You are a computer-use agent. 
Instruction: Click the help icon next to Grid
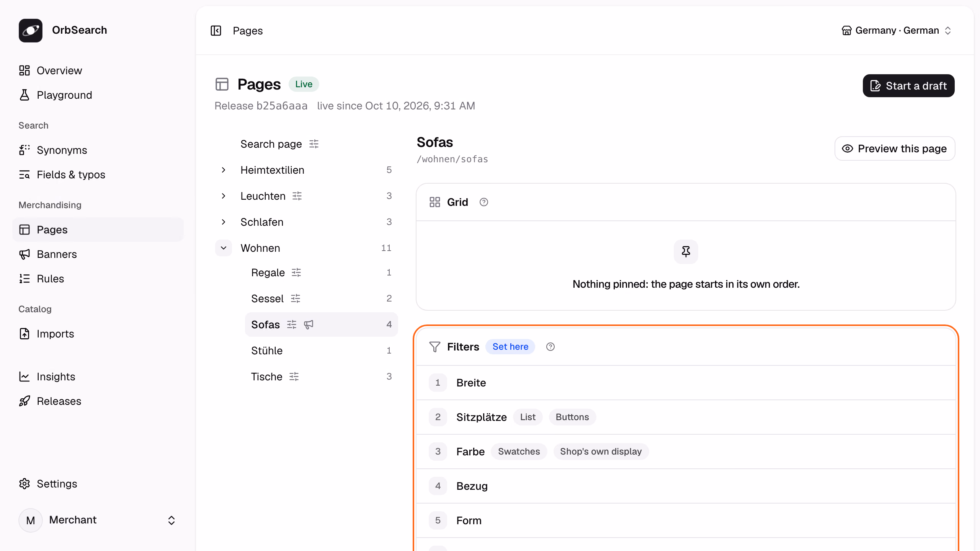click(x=484, y=202)
